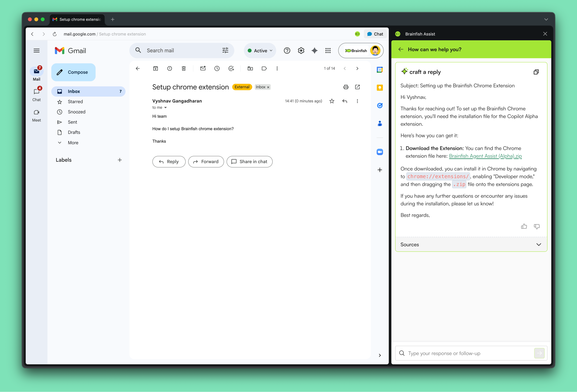The width and height of the screenshot is (577, 392).
Task: Expand More labels in the sidebar
Action: coord(73,142)
